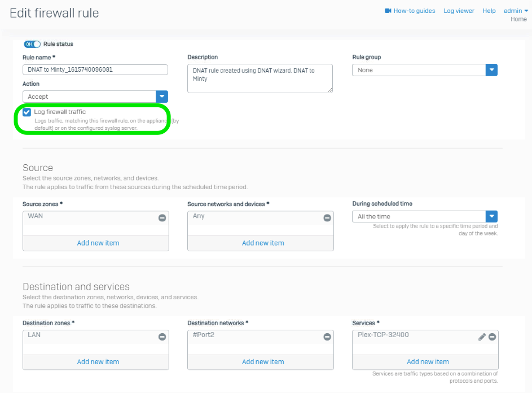Expand the Rule group dropdown set to None
Image resolution: width=532 pixels, height=393 pixels.
point(491,69)
